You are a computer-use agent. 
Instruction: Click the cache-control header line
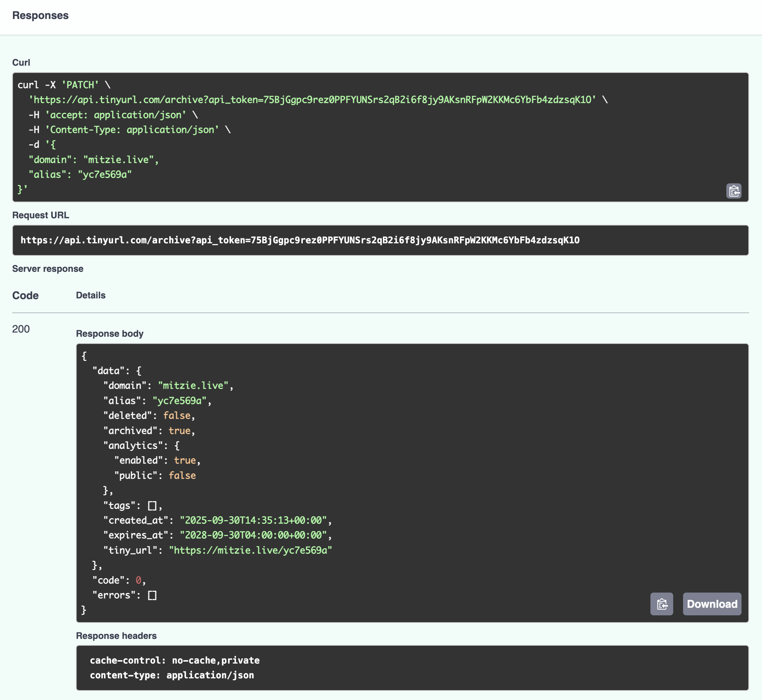click(175, 661)
